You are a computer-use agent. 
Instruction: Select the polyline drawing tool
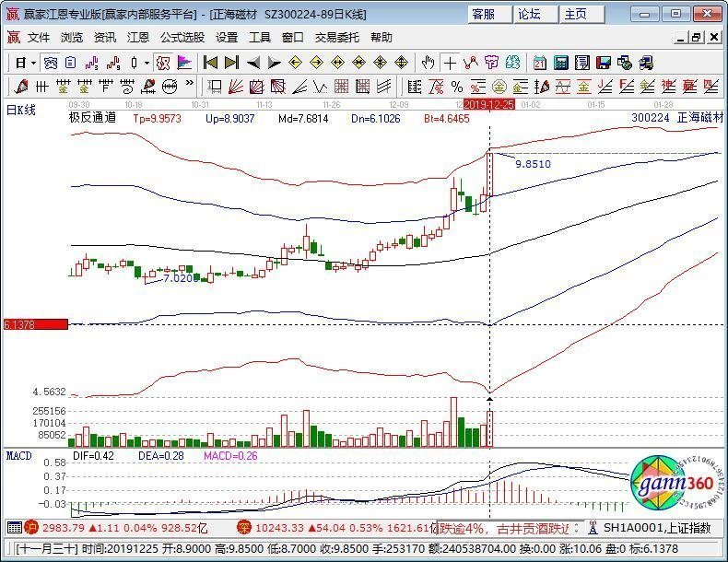point(471,63)
